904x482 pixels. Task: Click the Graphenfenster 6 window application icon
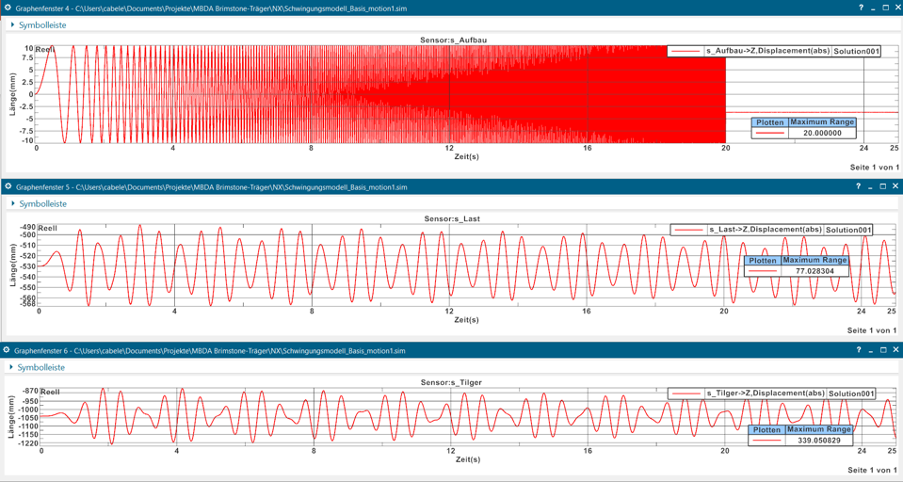[x=8, y=351]
